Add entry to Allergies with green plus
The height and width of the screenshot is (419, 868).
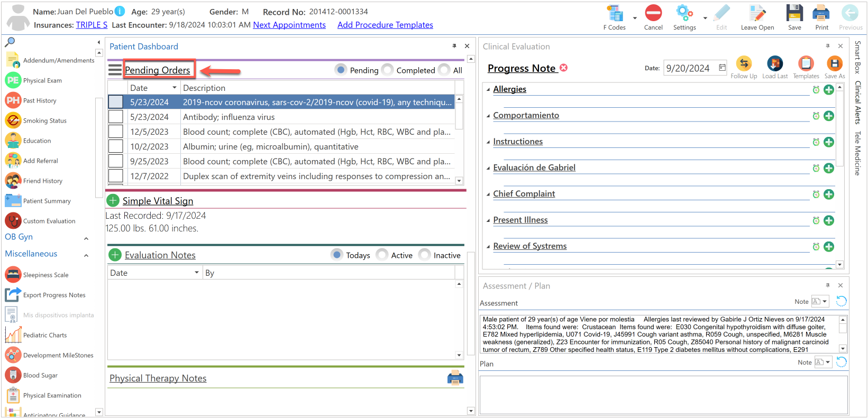click(829, 90)
